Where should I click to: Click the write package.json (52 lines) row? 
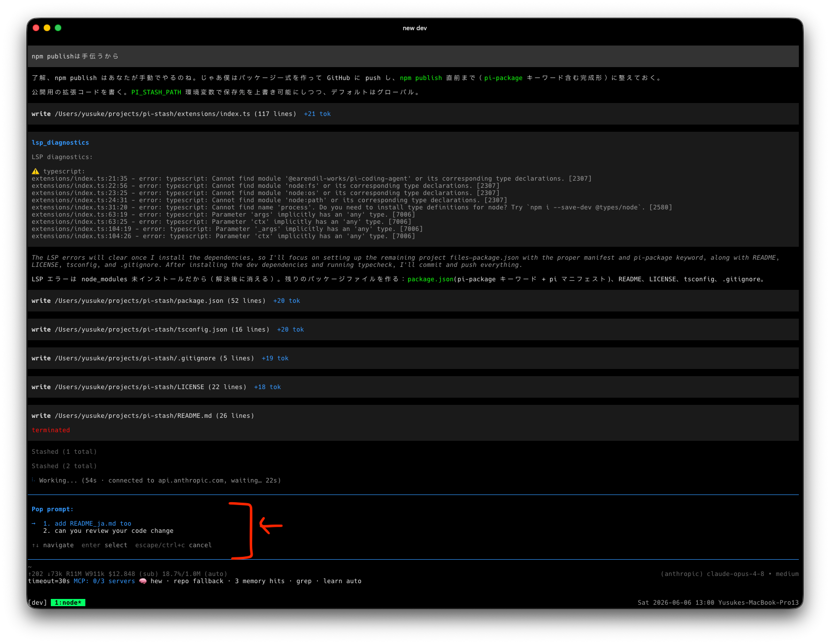[x=413, y=300]
